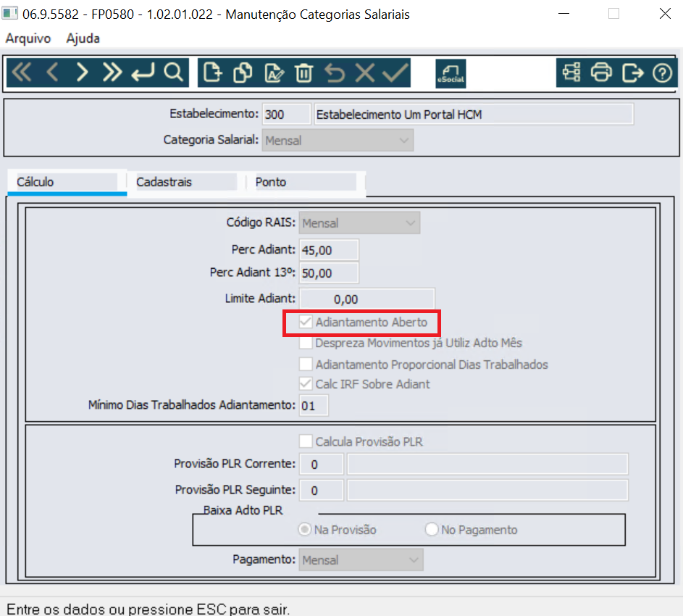This screenshot has height=616, width=683.
Task: Click the application icon in title bar
Action: 9,14
